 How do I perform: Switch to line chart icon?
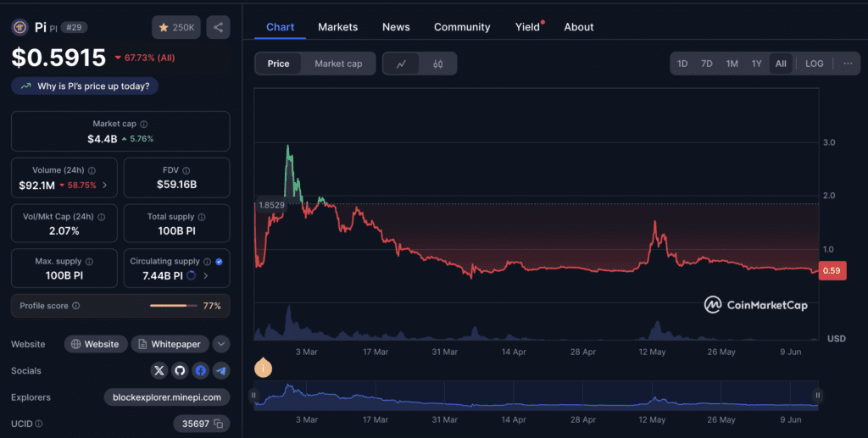[401, 64]
